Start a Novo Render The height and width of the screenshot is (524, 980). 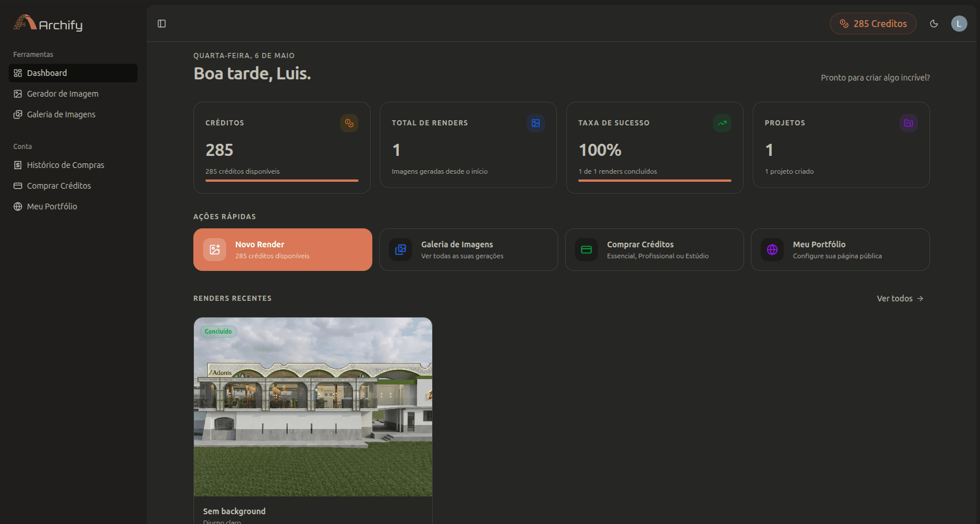[x=283, y=250]
